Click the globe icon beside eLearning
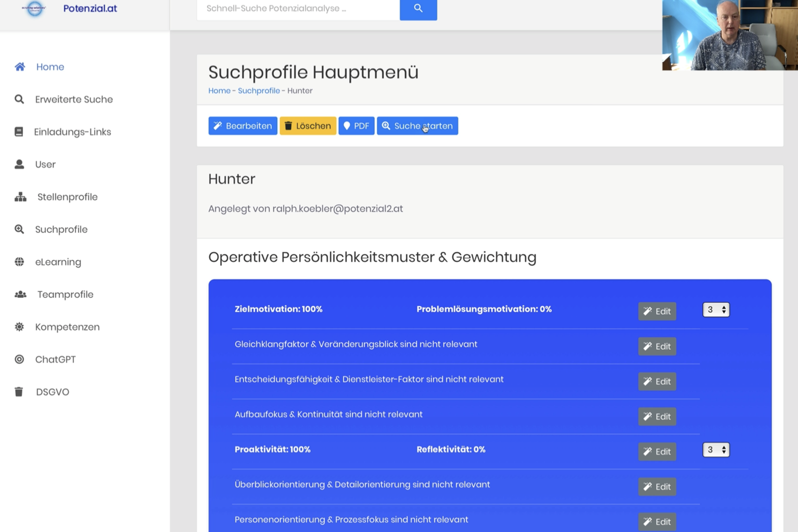 pyautogui.click(x=19, y=262)
